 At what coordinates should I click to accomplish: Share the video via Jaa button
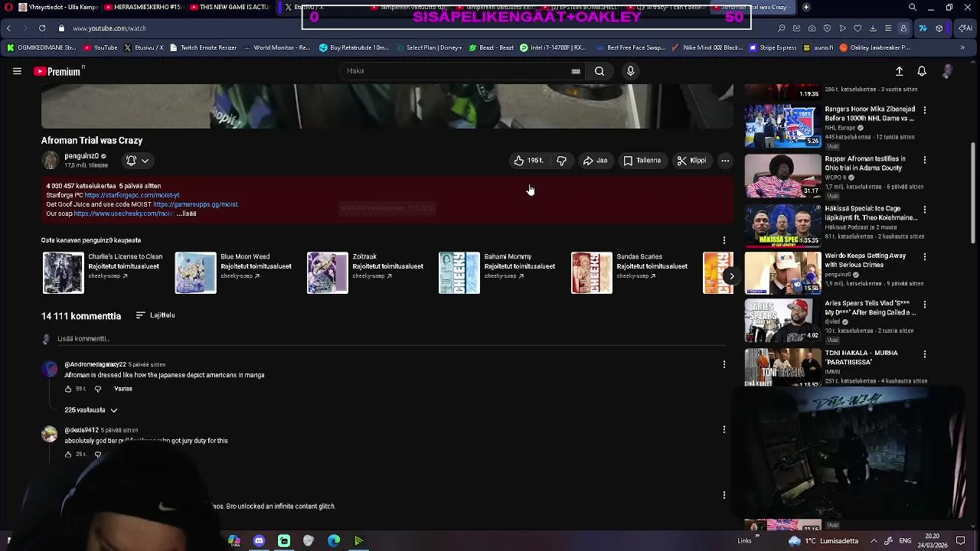coord(595,161)
